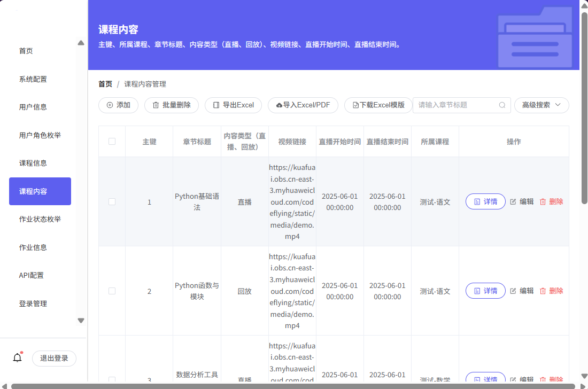Click the 退出登录 button
This screenshot has width=588, height=389.
[x=54, y=358]
